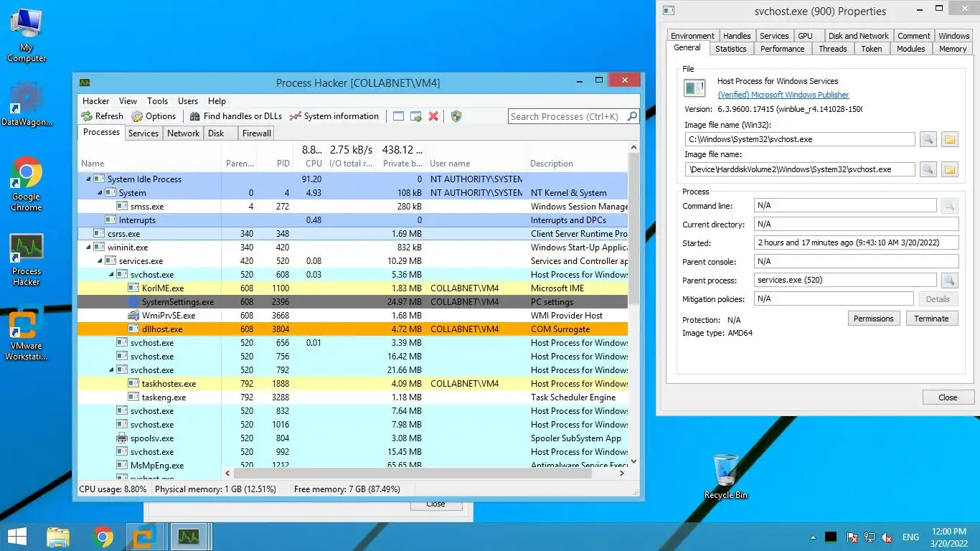Open Find handles or DLLs

point(236,116)
